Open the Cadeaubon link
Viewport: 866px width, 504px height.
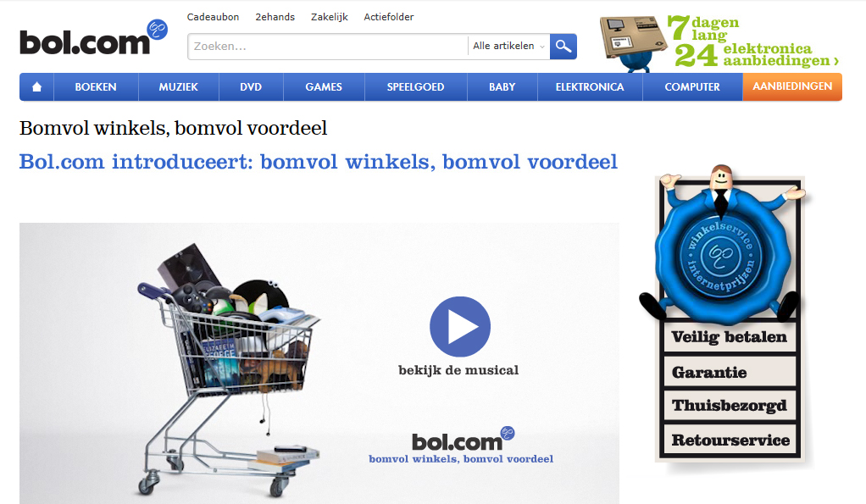[214, 17]
